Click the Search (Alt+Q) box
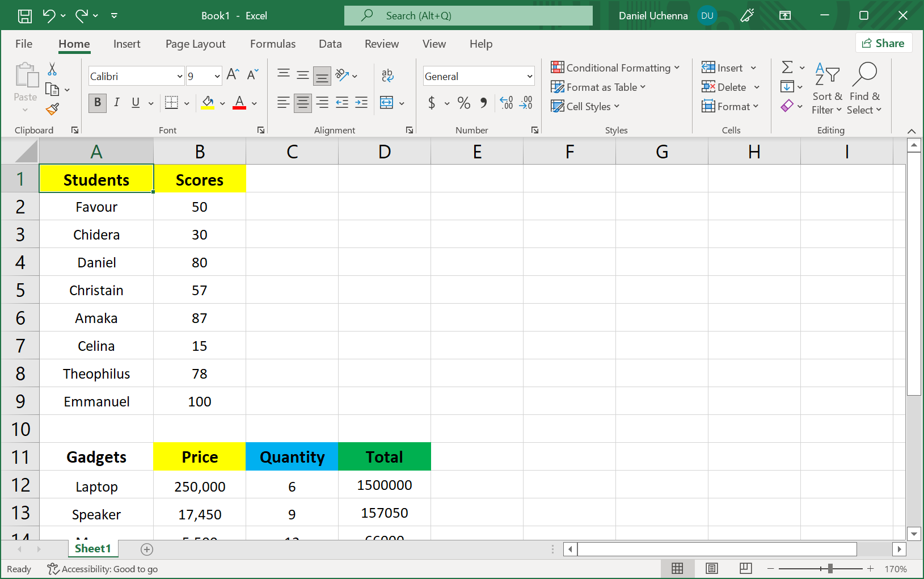Screen dimensions: 924x579 pos(468,16)
